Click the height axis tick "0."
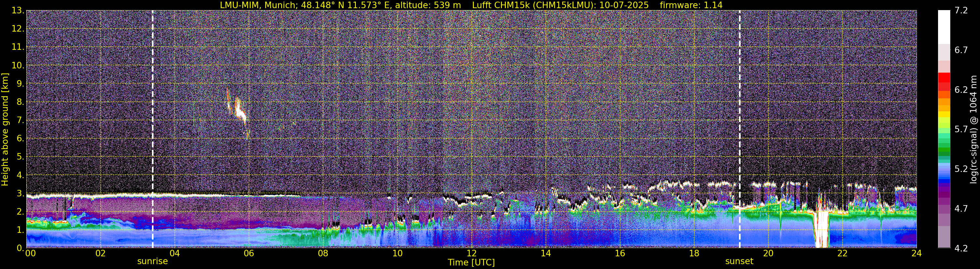 point(20,248)
